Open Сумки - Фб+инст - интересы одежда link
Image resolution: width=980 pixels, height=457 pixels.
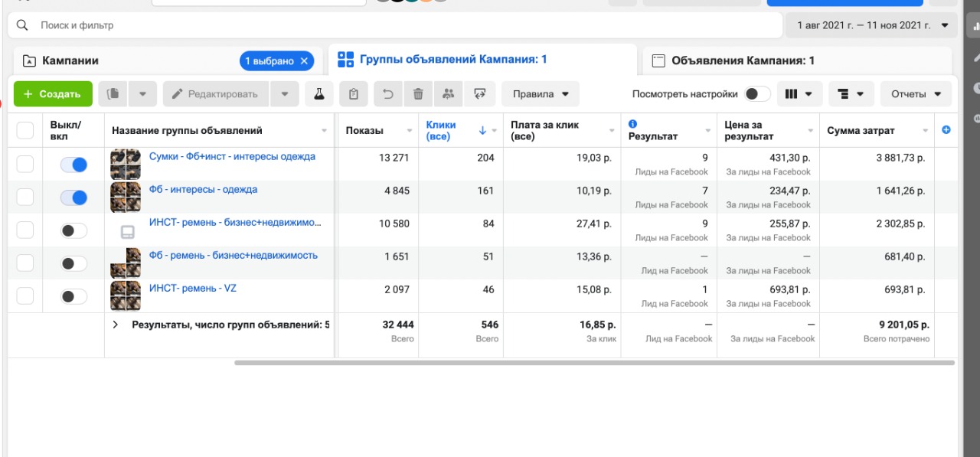point(232,156)
